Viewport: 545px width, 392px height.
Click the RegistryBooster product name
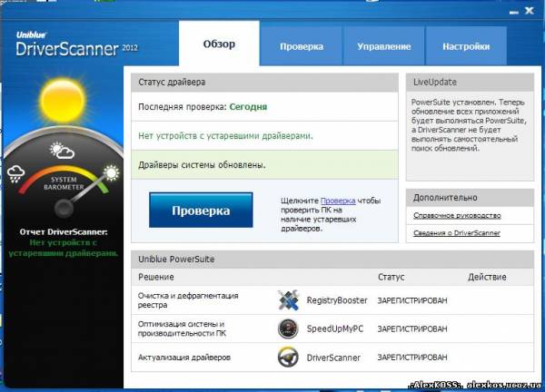click(x=337, y=300)
